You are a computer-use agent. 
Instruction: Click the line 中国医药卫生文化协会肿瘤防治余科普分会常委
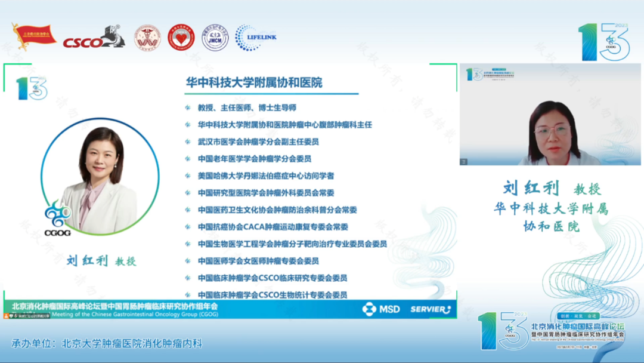pos(277,210)
